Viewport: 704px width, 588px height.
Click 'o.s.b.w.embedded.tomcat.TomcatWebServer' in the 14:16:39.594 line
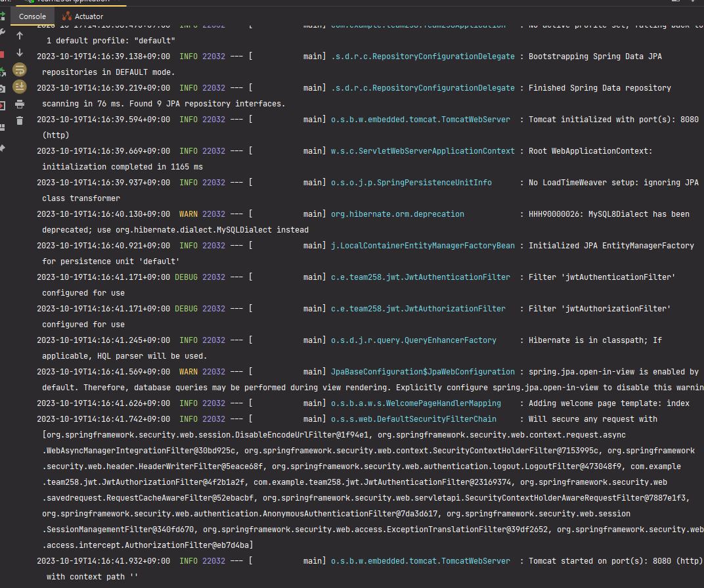click(420, 120)
